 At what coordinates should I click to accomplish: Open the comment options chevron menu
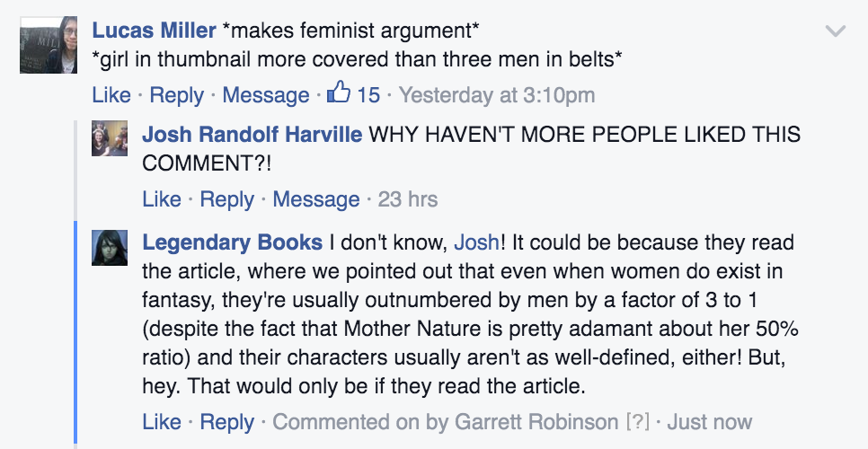[x=836, y=31]
